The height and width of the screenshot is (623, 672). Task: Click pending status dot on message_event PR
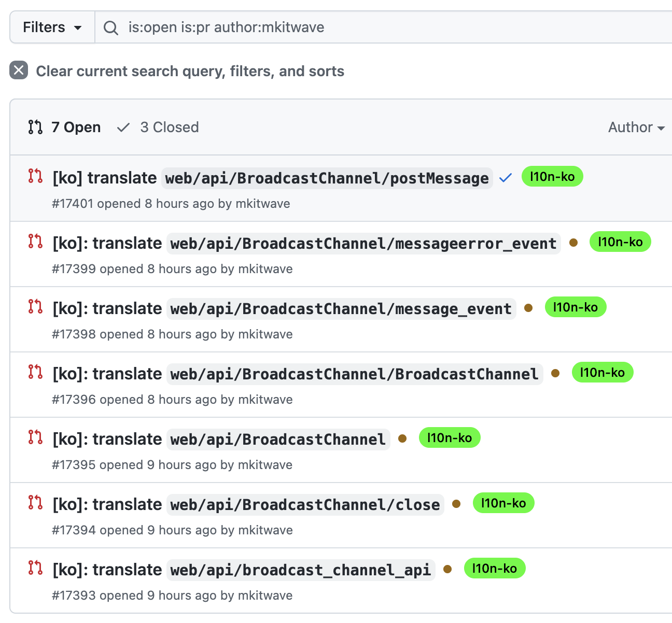pos(528,308)
